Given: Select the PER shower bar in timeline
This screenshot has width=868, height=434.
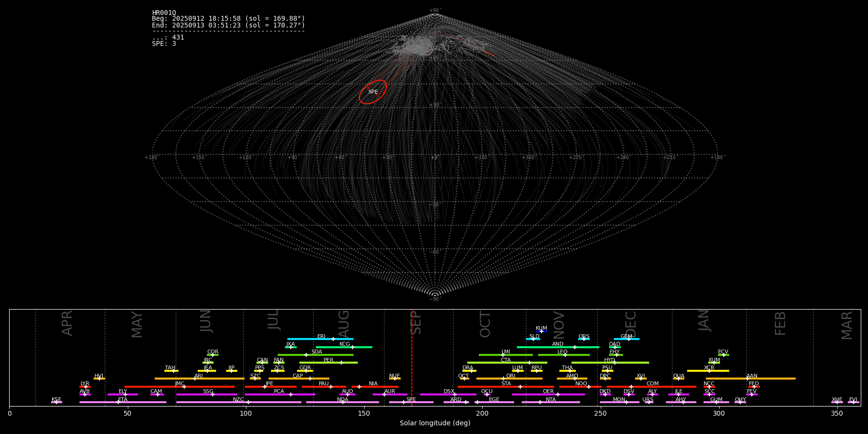Looking at the screenshot, I should 328,363.
